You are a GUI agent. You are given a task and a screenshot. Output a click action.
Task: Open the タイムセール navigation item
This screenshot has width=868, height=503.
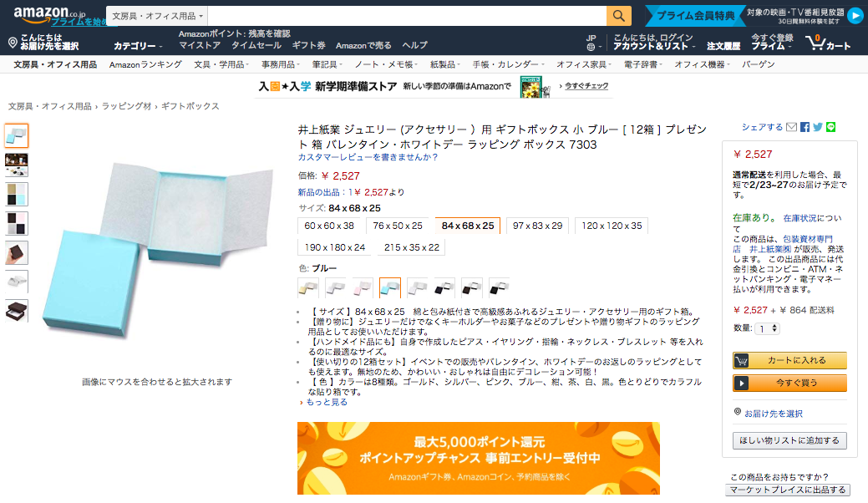click(256, 45)
